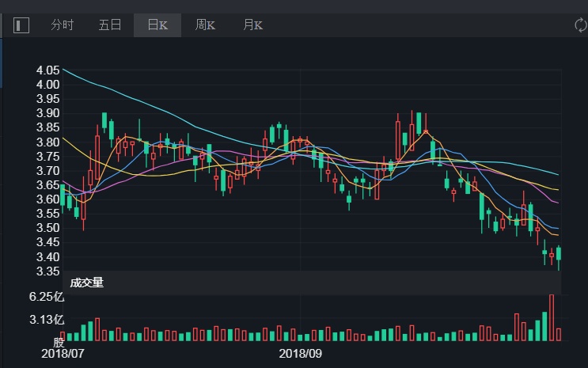Select the 日K tab

(157, 25)
